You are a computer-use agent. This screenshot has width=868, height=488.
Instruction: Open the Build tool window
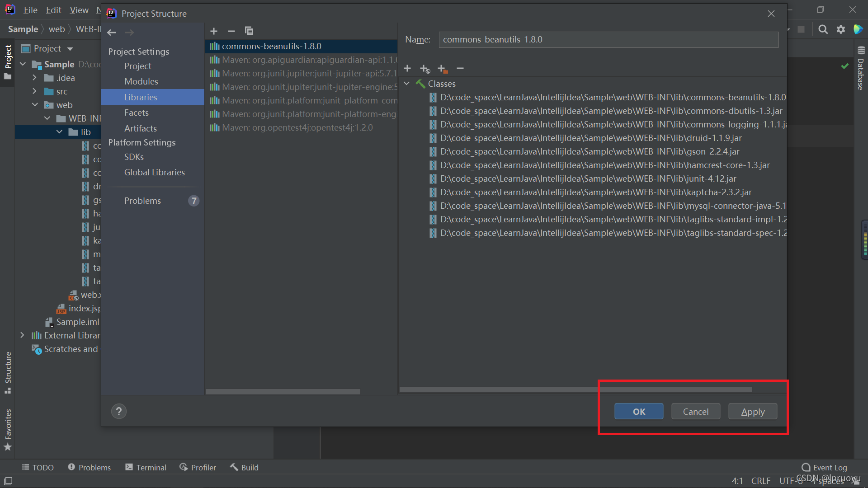(x=244, y=467)
